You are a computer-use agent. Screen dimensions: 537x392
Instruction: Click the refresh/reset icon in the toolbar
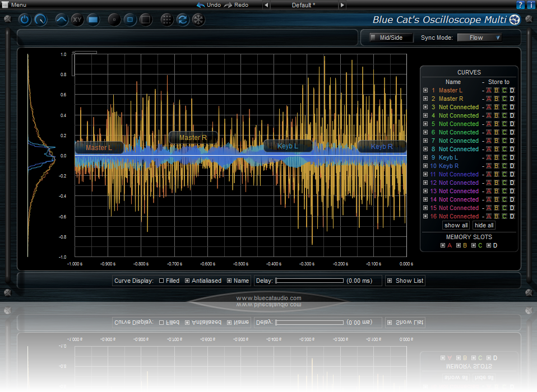click(x=183, y=19)
